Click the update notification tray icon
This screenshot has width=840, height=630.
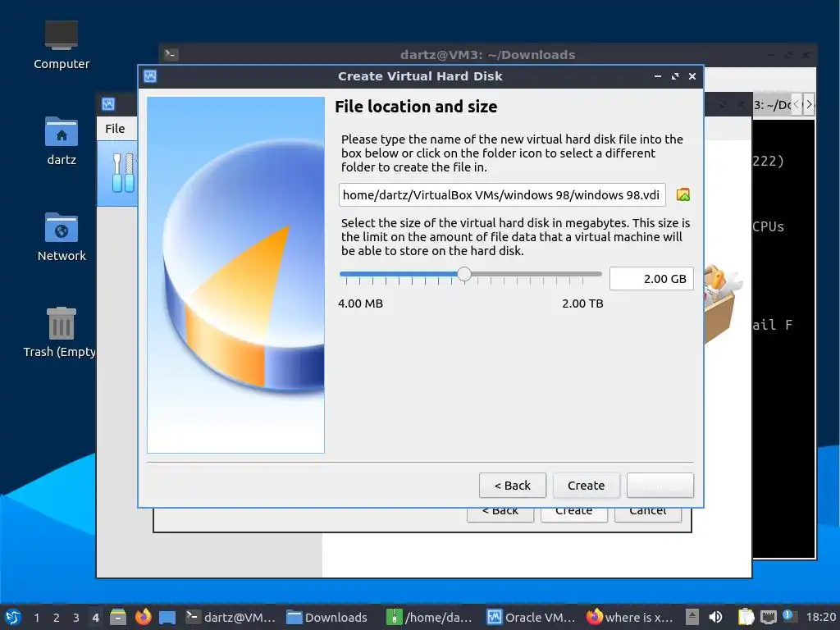coord(788,616)
